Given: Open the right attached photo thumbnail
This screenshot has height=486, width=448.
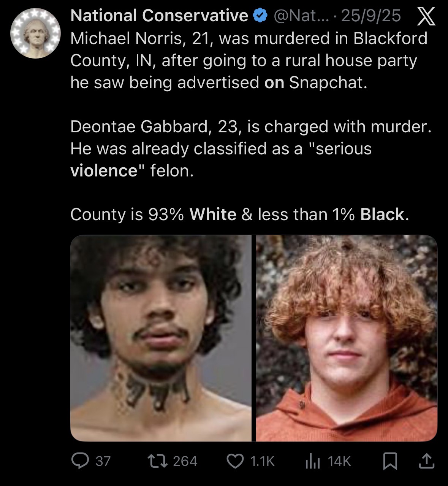Looking at the screenshot, I should tap(347, 338).
